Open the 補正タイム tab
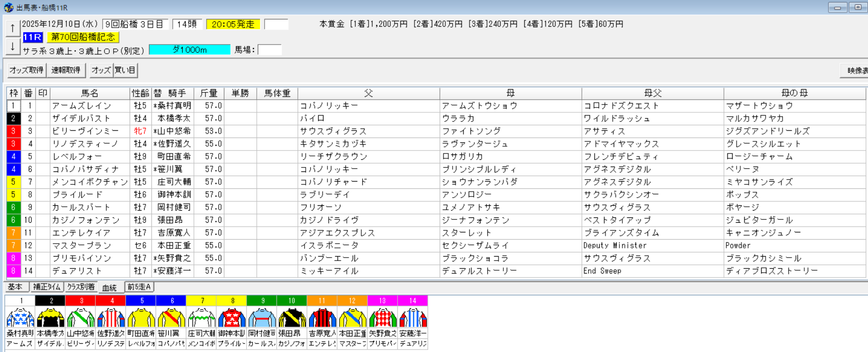 [x=47, y=287]
